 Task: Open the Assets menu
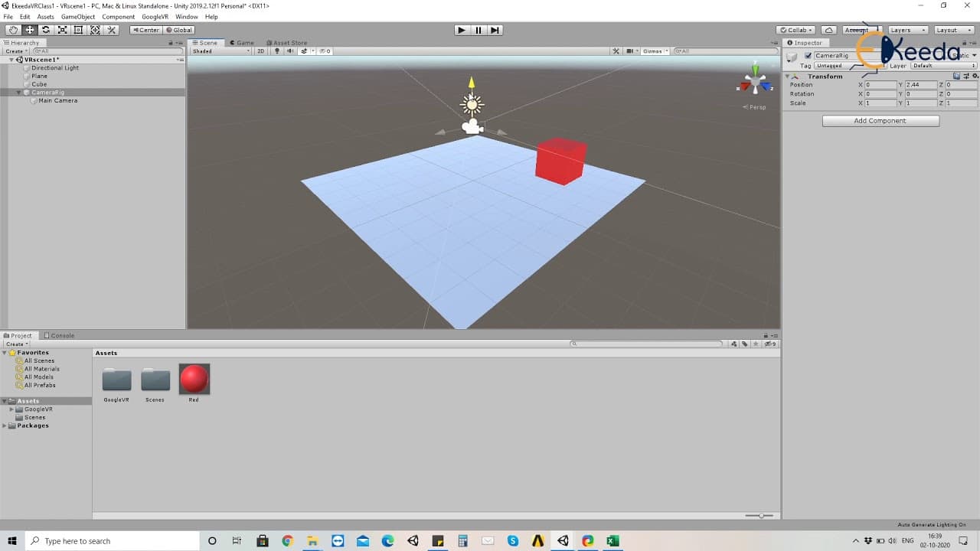tap(46, 17)
